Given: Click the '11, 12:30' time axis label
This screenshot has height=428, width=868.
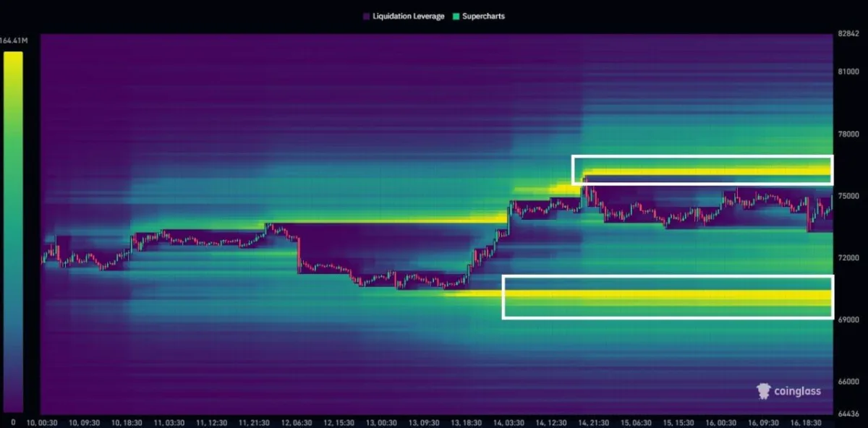Looking at the screenshot, I should [x=211, y=421].
